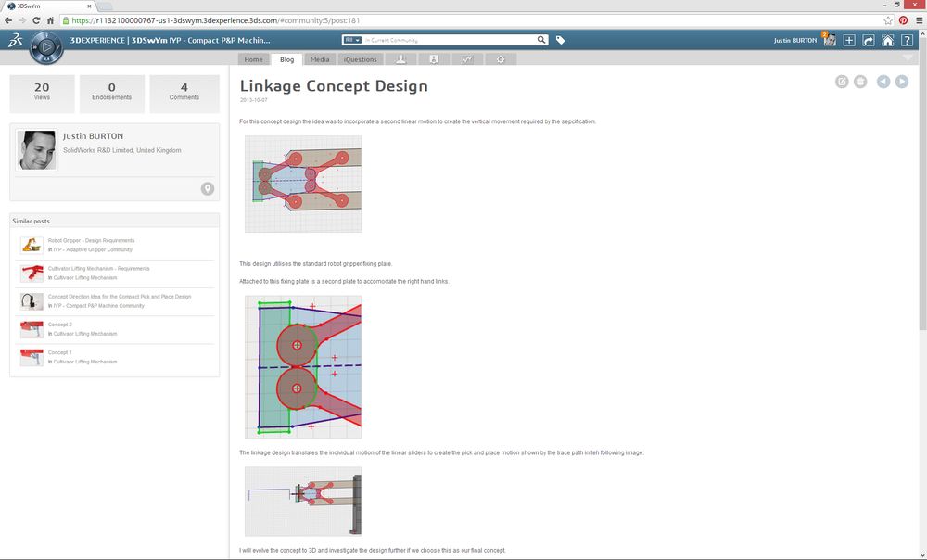The image size is (927, 560).
Task: Click the help question mark icon
Action: 907,41
